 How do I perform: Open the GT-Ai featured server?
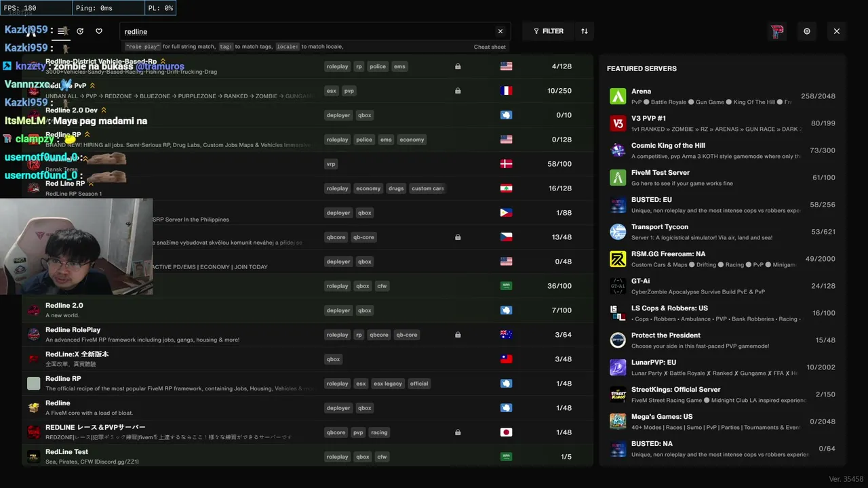click(724, 286)
